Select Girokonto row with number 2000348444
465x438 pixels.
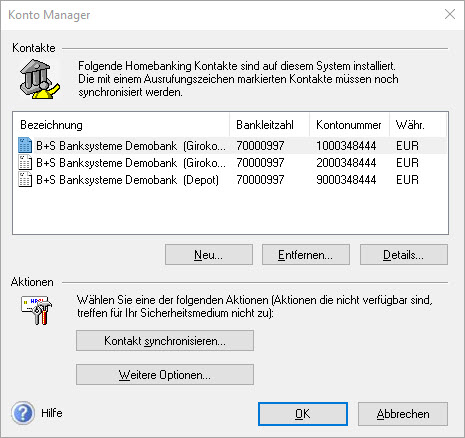click(230, 163)
